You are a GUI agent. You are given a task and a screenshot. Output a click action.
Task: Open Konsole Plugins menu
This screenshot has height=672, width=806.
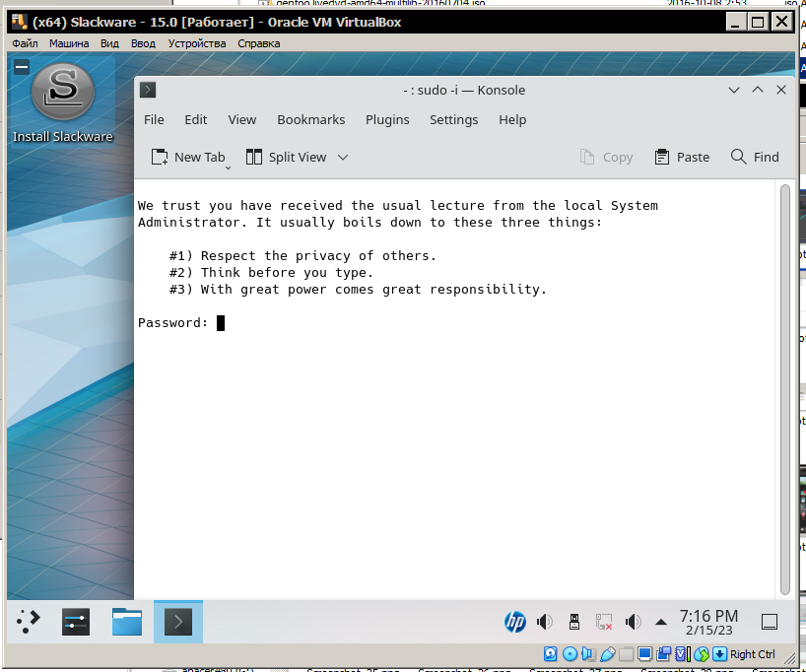387,119
